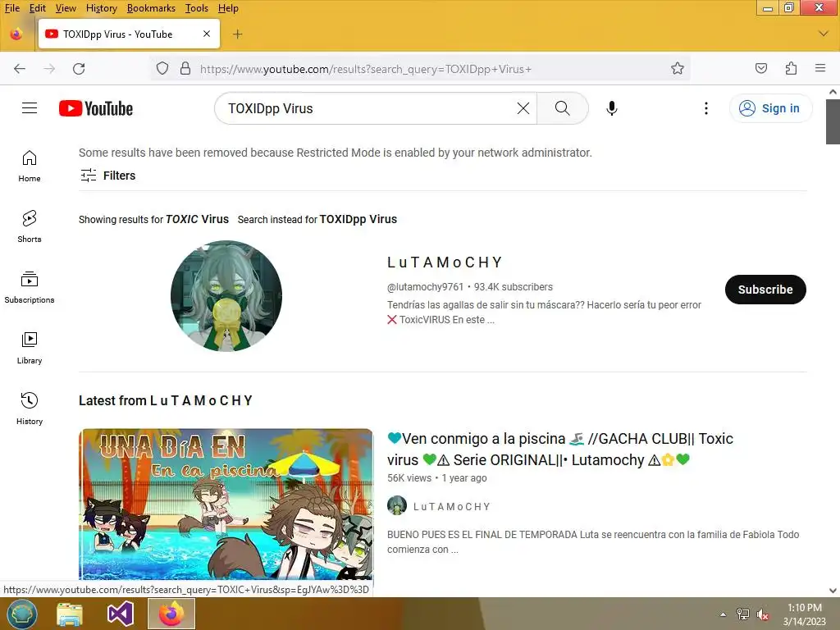This screenshot has height=630, width=840.
Task: Bookmark this page with the star
Action: tap(677, 69)
